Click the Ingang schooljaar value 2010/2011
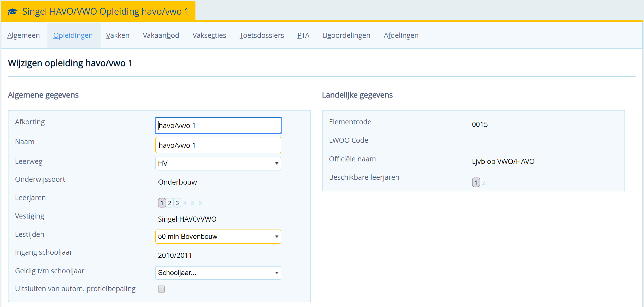The height and width of the screenshot is (307, 644). point(175,255)
